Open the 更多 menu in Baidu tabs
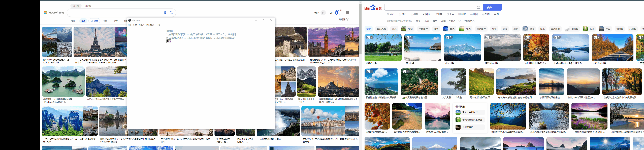Image resolution: width=644 pixels, height=150 pixels. [497, 14]
